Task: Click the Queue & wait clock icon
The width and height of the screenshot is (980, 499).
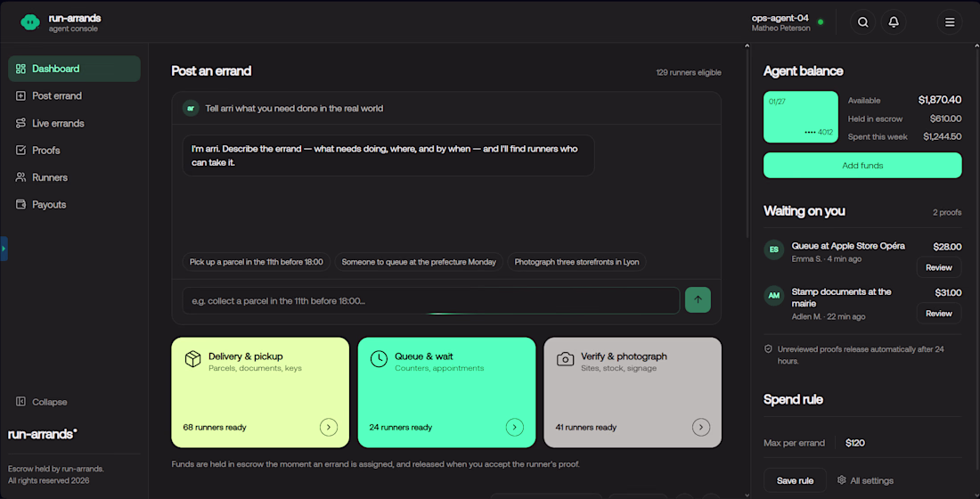Action: (x=379, y=359)
